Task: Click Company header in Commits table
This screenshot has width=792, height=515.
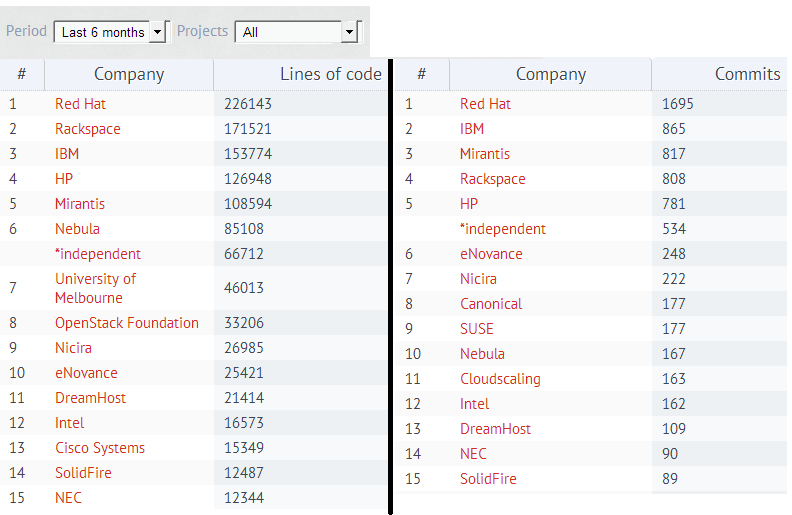Action: 551,74
